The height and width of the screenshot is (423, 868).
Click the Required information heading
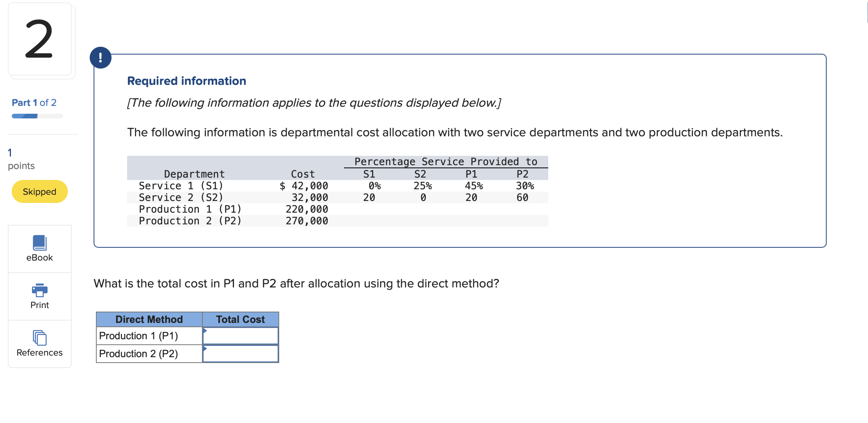tap(186, 81)
